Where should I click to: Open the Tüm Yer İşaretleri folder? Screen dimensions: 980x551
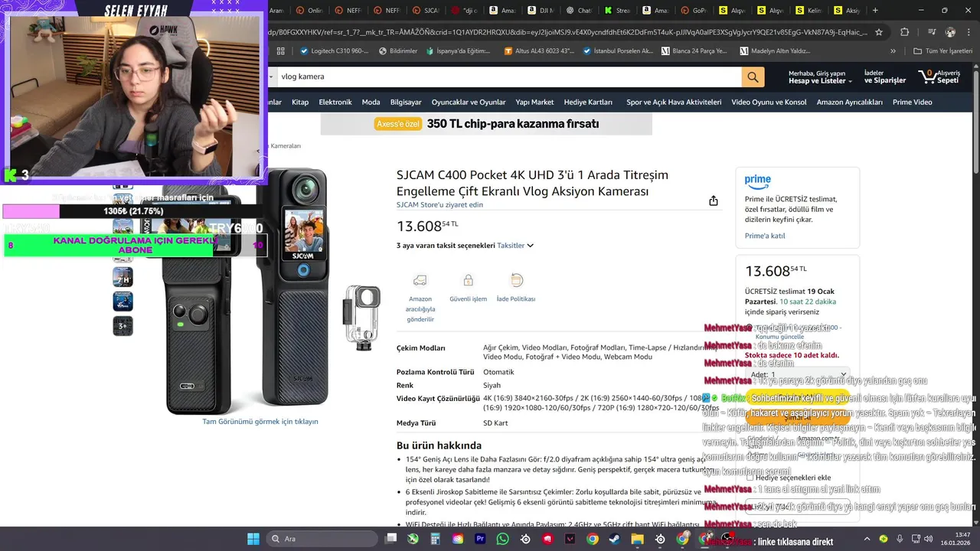click(942, 51)
